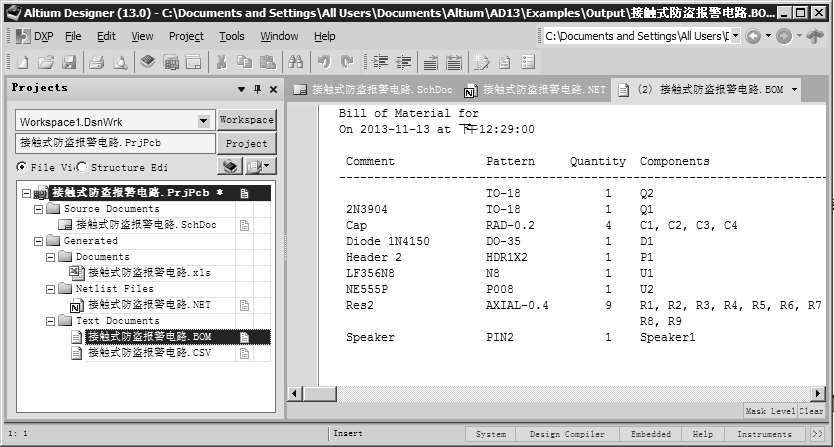Image resolution: width=834 pixels, height=447 pixels.
Task: Switch to the SchDoc document tab
Action: pyautogui.click(x=375, y=89)
